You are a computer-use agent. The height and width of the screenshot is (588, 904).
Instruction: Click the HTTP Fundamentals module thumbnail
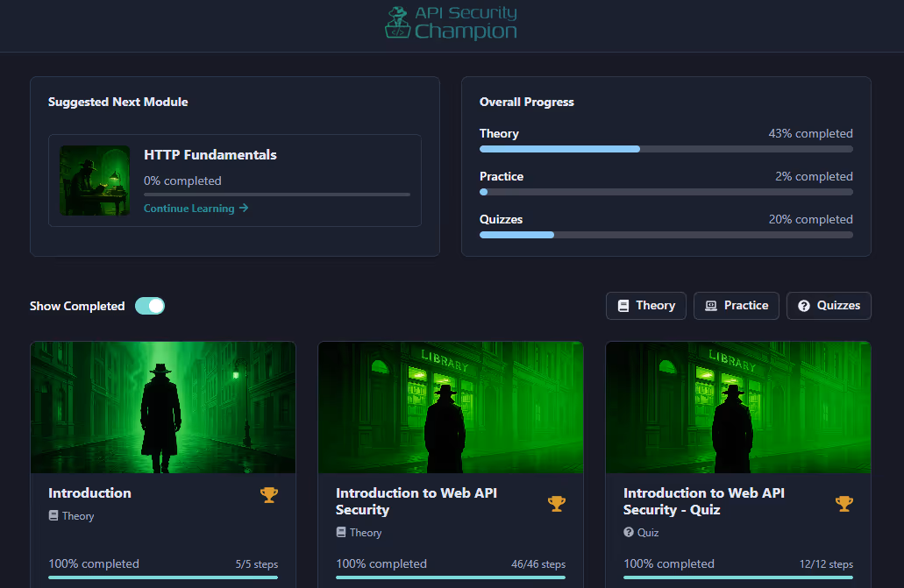pos(95,181)
